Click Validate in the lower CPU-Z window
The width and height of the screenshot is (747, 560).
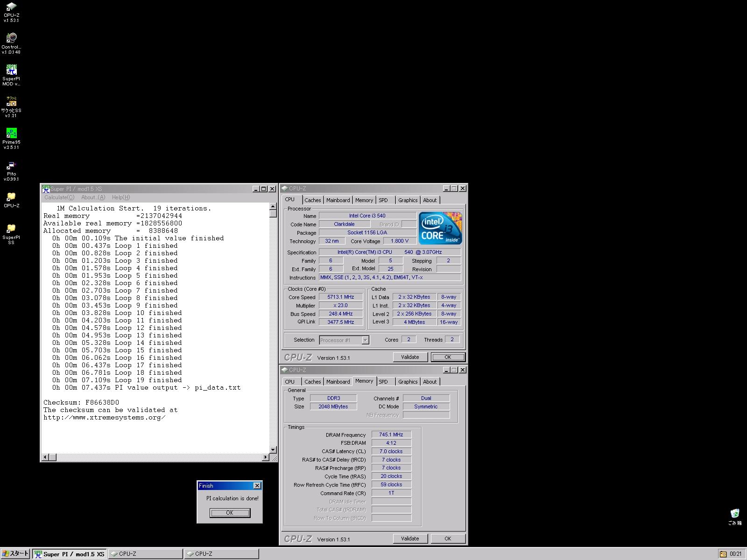[410, 539]
